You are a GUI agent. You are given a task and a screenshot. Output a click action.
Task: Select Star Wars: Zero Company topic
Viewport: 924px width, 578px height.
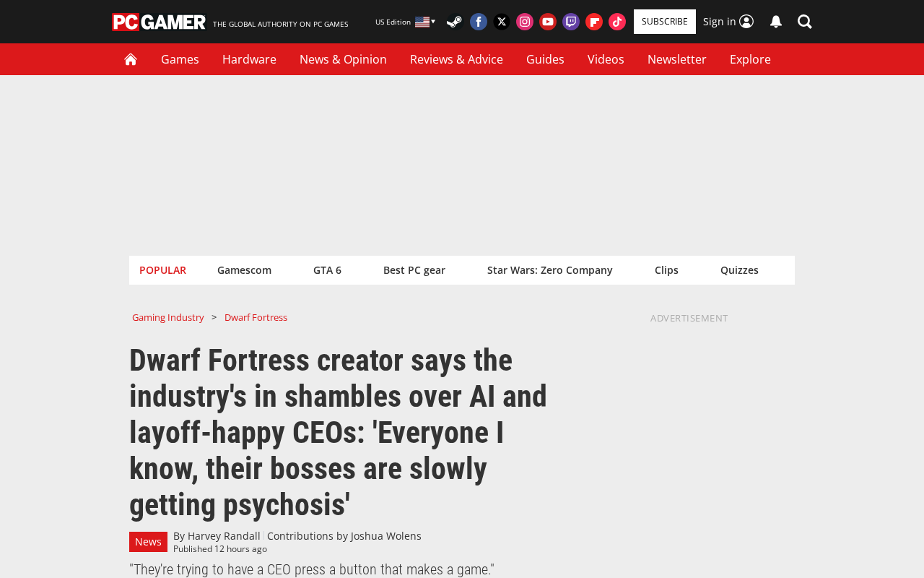550,270
